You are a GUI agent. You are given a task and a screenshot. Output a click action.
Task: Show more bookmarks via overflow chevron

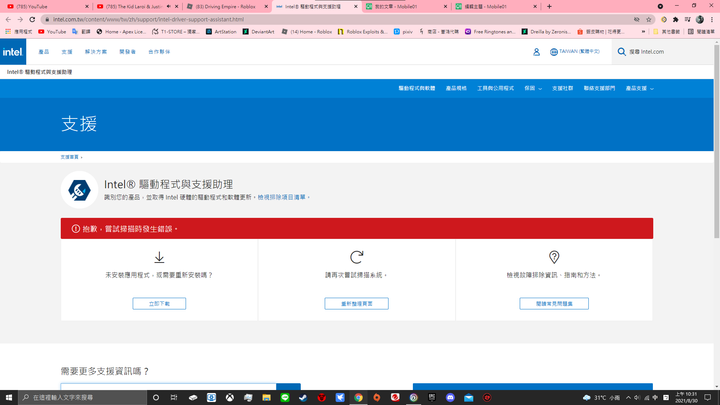click(643, 32)
